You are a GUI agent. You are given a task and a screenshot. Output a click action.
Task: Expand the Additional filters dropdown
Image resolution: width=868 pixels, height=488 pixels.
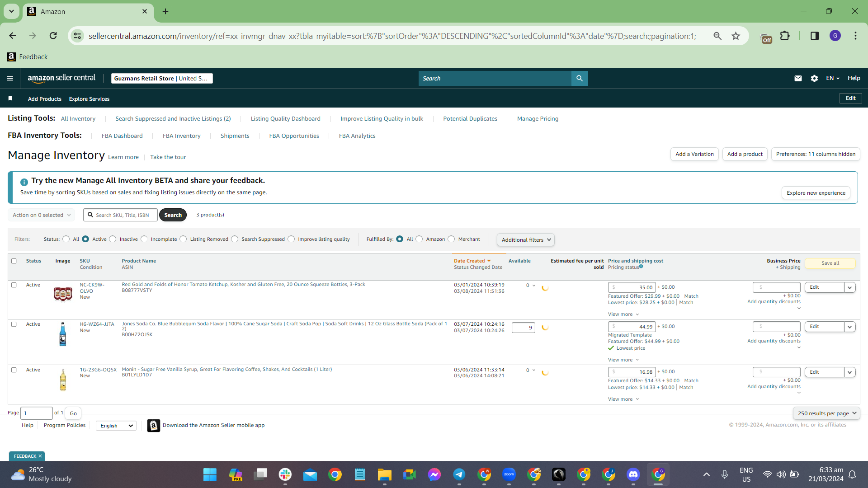(x=526, y=240)
